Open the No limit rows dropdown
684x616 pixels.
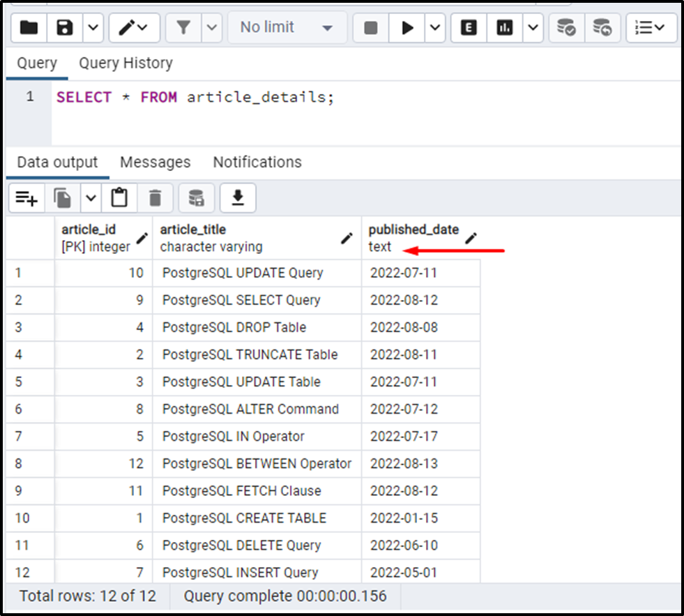coord(286,28)
